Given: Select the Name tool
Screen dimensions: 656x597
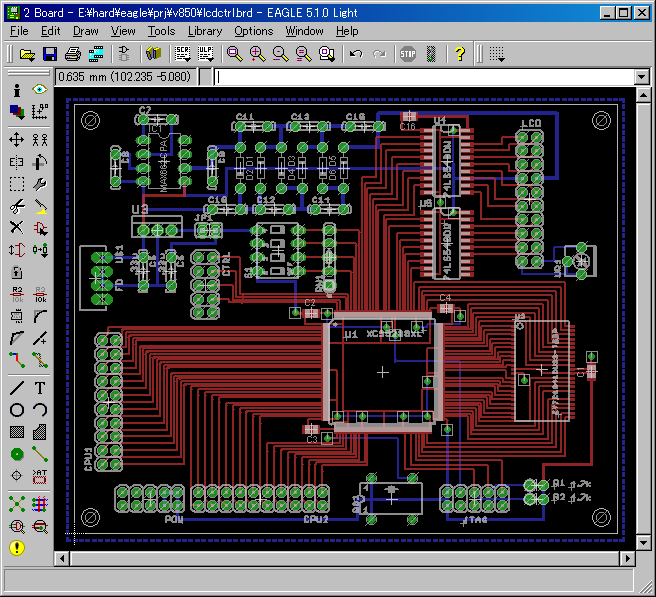Looking at the screenshot, I should 17,295.
